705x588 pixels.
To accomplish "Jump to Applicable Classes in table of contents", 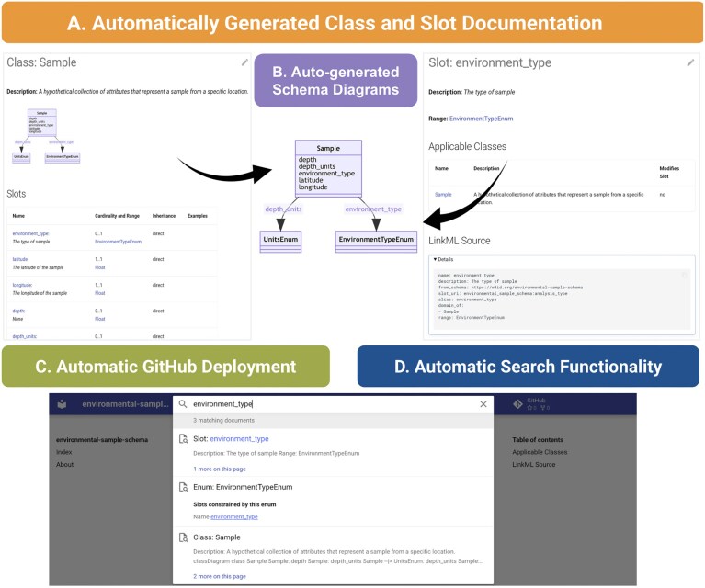I will pyautogui.click(x=540, y=452).
